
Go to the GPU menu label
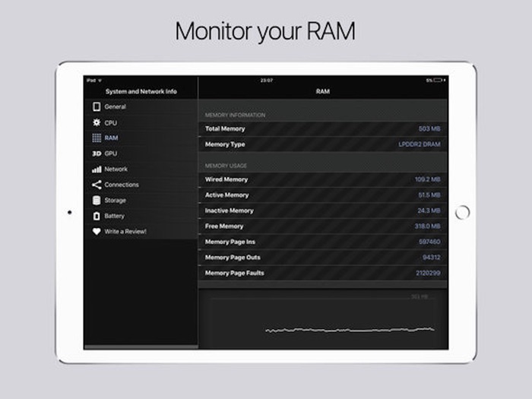click(x=111, y=154)
